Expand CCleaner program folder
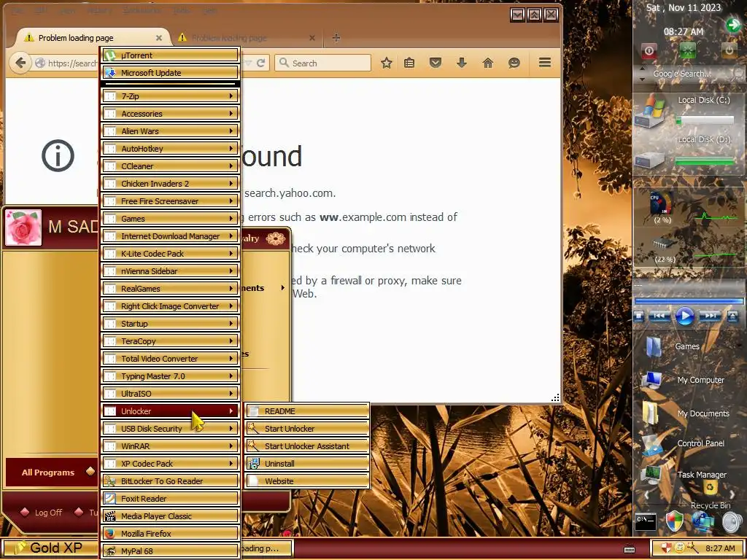The height and width of the screenshot is (560, 747). pos(171,166)
